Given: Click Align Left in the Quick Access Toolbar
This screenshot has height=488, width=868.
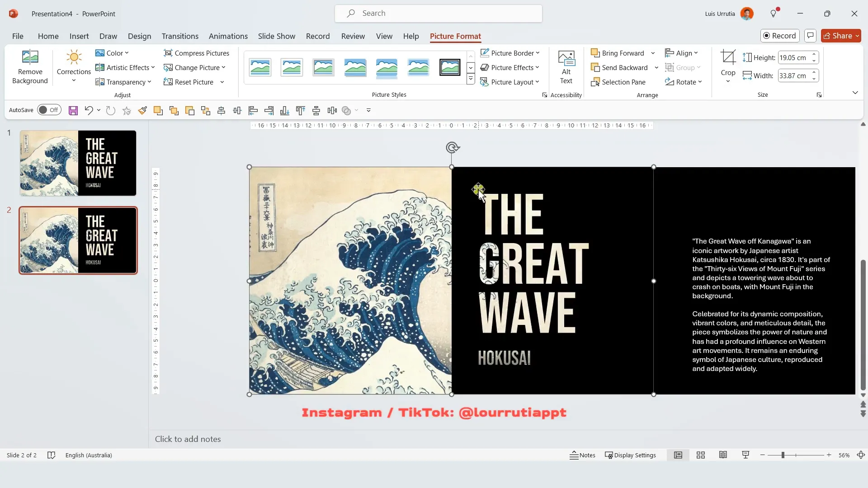Looking at the screenshot, I should (x=253, y=110).
